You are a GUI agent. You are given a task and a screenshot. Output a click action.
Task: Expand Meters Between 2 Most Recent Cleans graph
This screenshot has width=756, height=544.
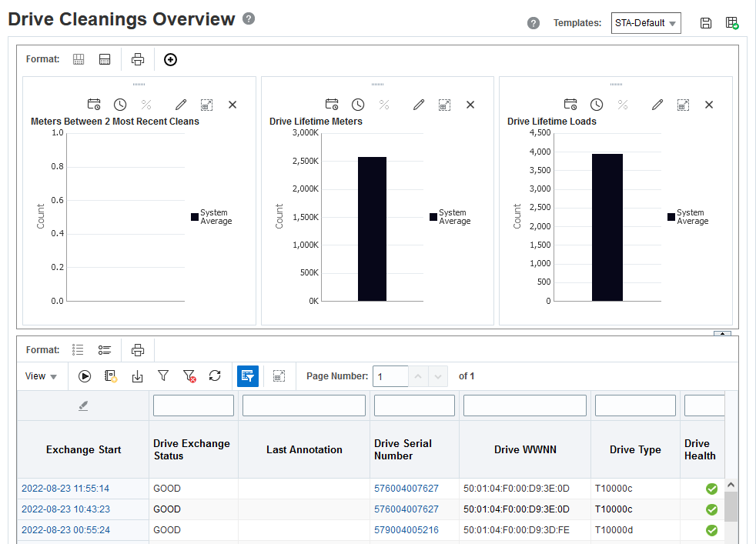pyautogui.click(x=206, y=105)
